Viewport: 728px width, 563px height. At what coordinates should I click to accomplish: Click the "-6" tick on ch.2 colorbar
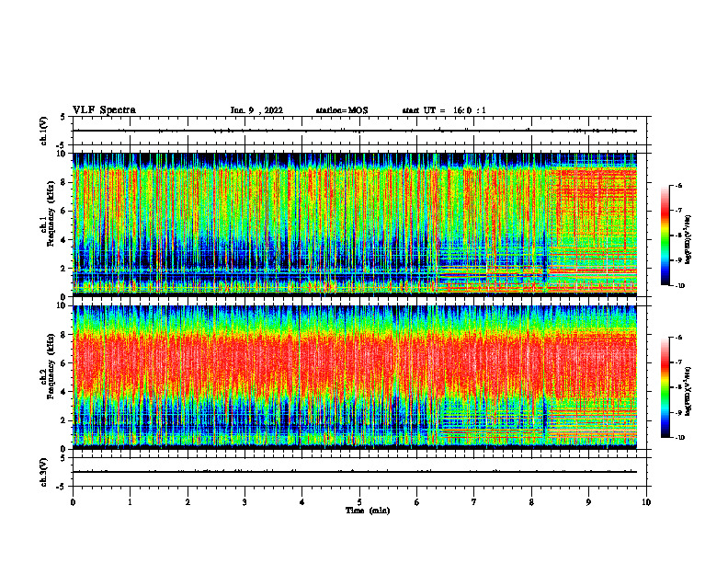pyautogui.click(x=678, y=338)
